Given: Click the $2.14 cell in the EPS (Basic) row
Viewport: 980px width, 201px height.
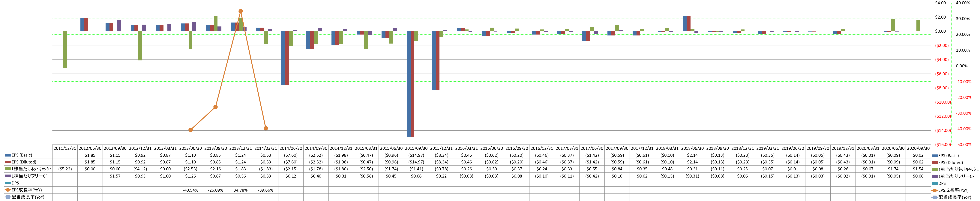Looking at the screenshot, I should [692, 155].
